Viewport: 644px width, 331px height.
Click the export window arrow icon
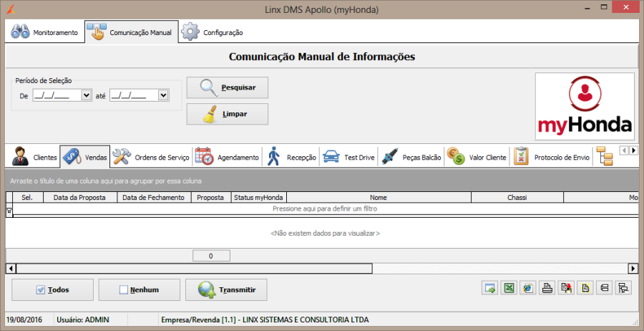pos(489,288)
